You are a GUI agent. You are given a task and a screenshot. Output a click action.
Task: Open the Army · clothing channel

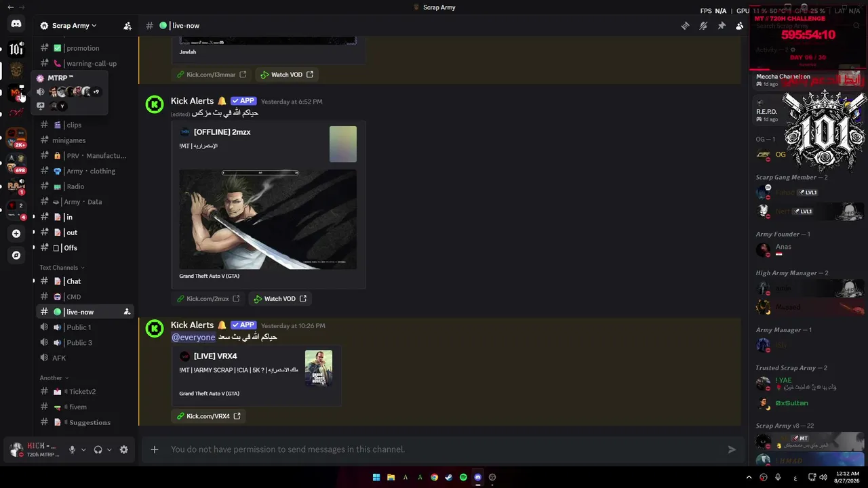coord(84,171)
